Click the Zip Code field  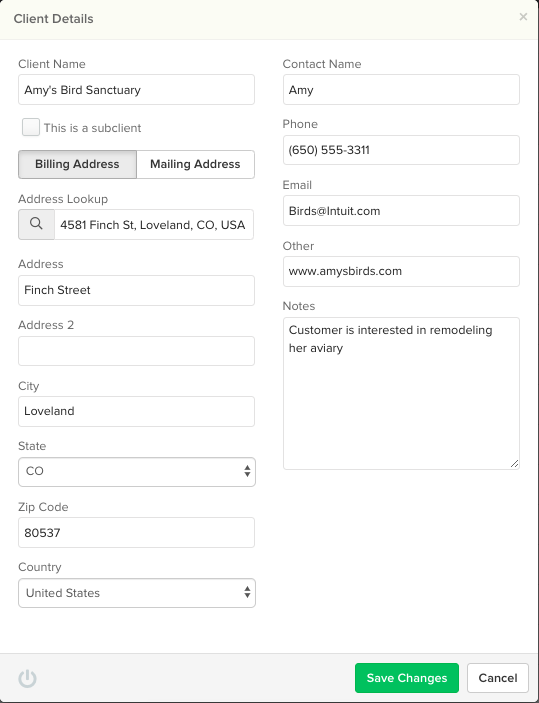point(136,533)
